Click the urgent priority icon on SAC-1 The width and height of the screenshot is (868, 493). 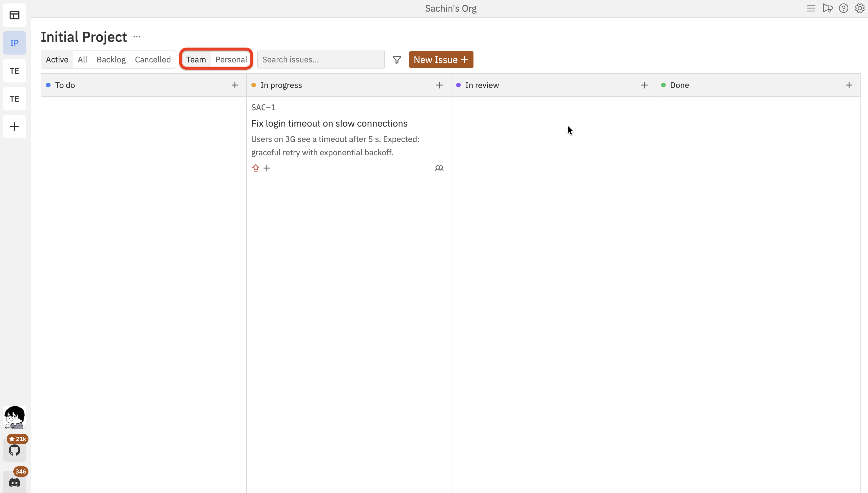click(255, 168)
